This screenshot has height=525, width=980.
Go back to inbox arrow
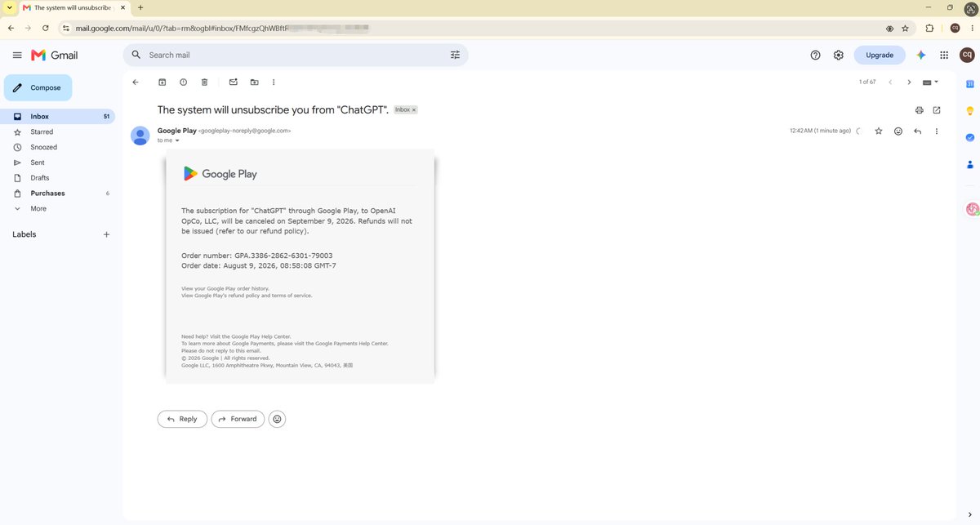pyautogui.click(x=136, y=82)
